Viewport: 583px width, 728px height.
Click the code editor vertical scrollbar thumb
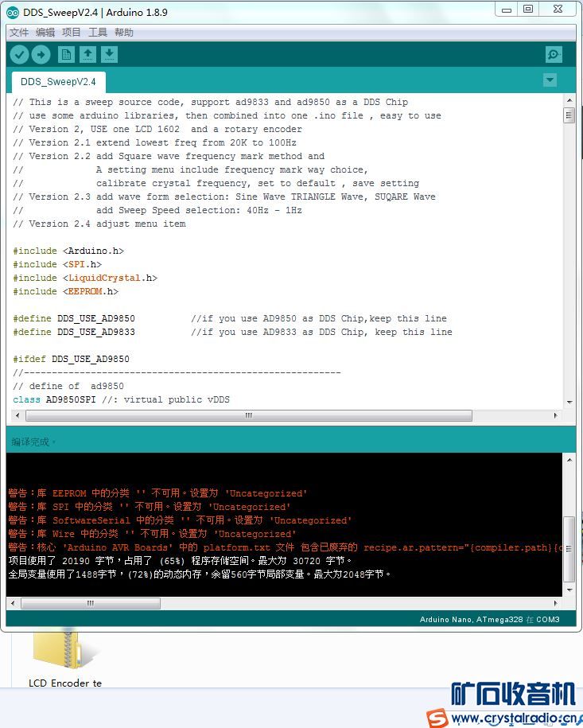(569, 115)
